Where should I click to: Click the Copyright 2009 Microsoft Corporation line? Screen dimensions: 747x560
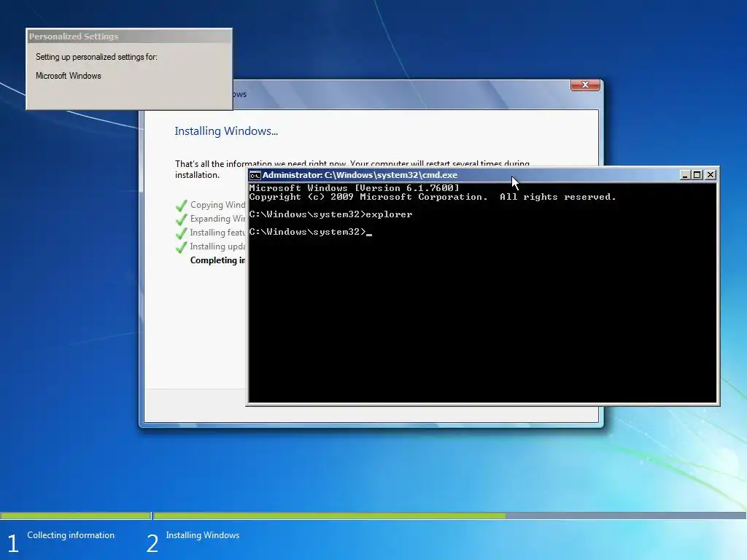[433, 197]
